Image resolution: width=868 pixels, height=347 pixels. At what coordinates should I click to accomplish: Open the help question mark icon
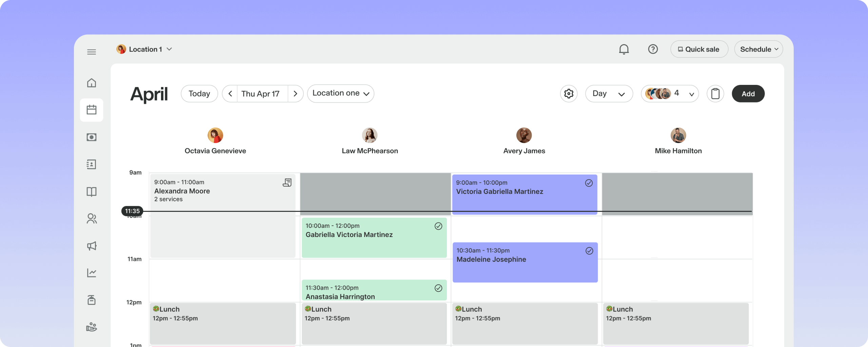click(x=653, y=49)
